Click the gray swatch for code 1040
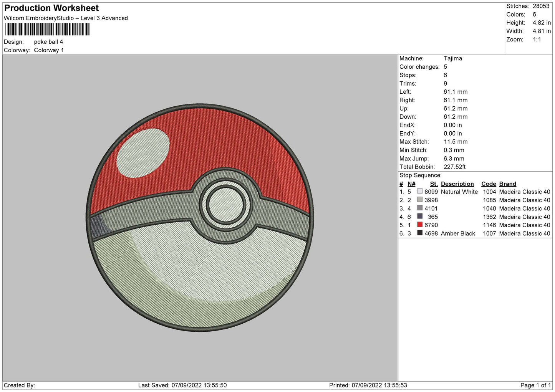Image resolution: width=555 pixels, height=392 pixels. tap(420, 208)
